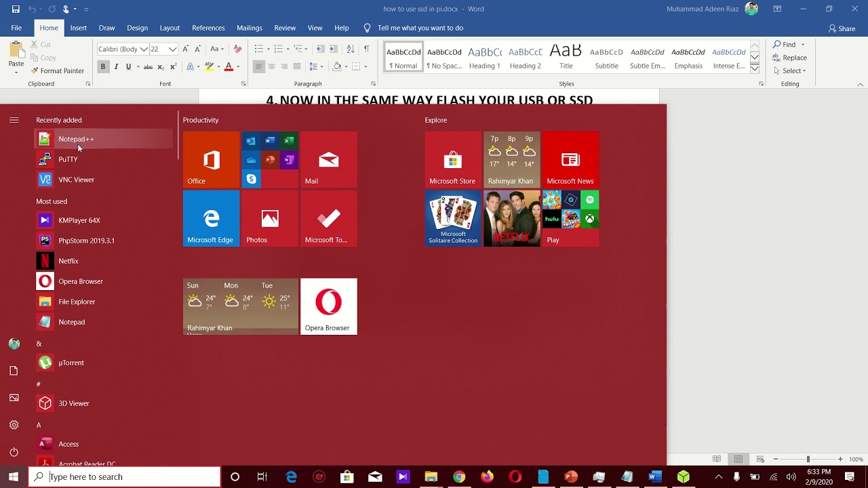Open the Mailings tab
Screen dimensions: 868x488
[x=250, y=28]
